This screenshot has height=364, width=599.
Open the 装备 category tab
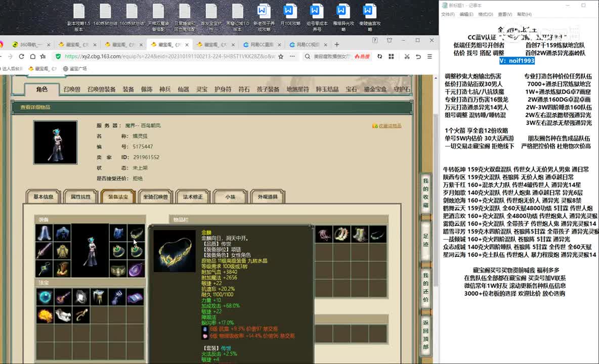click(x=128, y=89)
